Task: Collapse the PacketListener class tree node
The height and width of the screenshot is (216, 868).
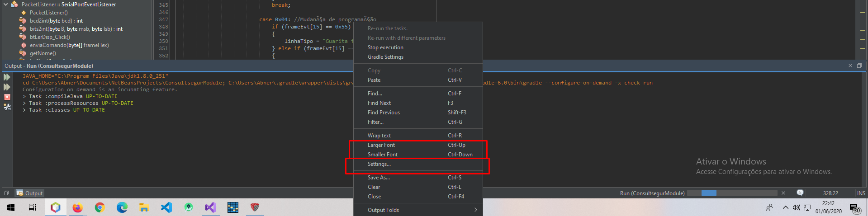Action: click(x=5, y=5)
